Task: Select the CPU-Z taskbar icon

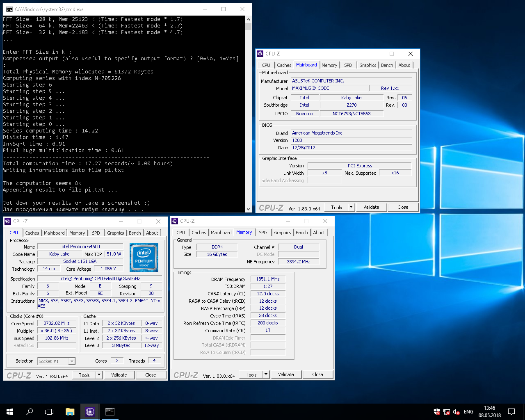Action: click(x=90, y=411)
